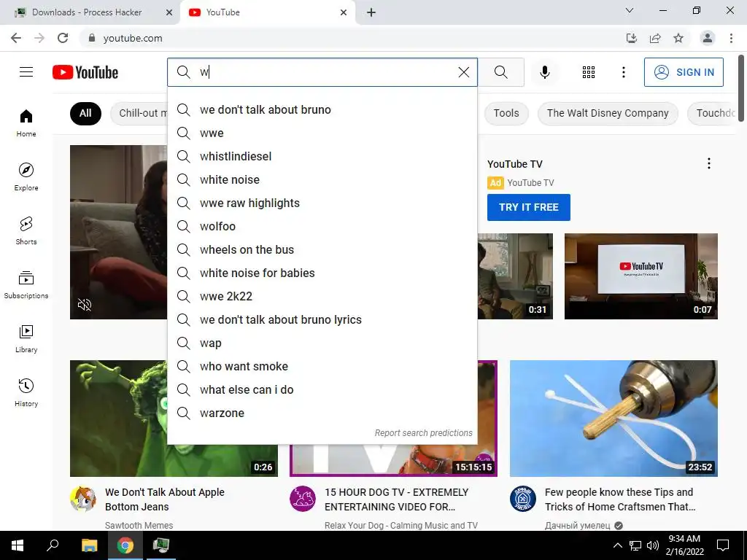Viewport: 747px width, 560px height.
Task: Open the YouTube TV ad options menu
Action: pyautogui.click(x=709, y=164)
